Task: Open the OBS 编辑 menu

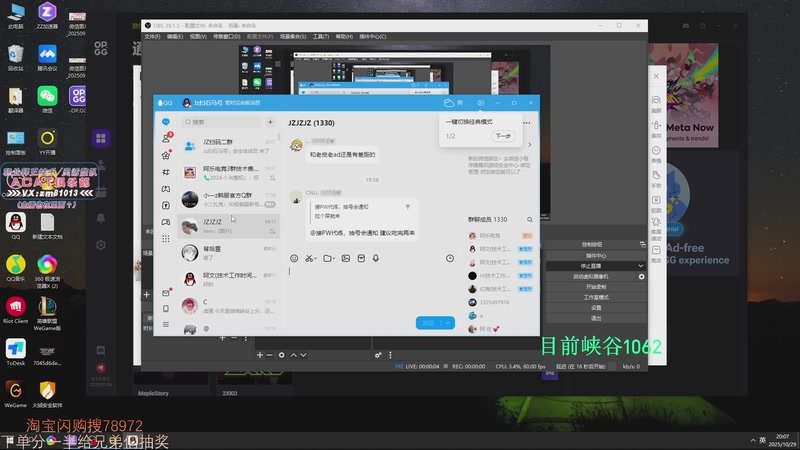Action: pyautogui.click(x=174, y=37)
